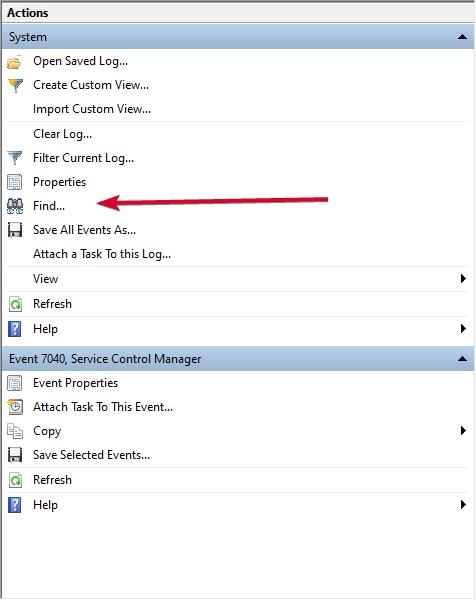Click the System section header text

[28, 37]
